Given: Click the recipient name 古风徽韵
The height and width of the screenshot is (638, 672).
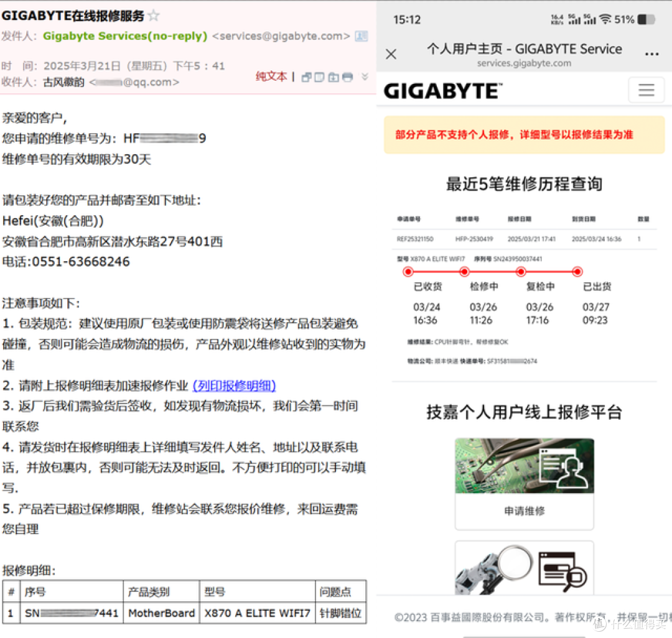Looking at the screenshot, I should coord(63,82).
